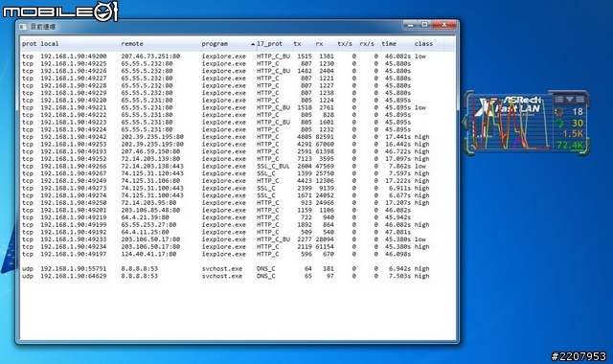Click rx value 82591 in port 49242 row
This screenshot has height=364, width=613.
point(325,137)
